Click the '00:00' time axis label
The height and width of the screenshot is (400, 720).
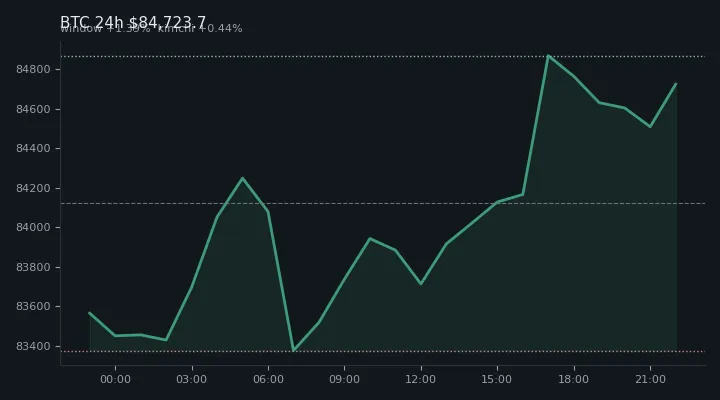tap(115, 379)
